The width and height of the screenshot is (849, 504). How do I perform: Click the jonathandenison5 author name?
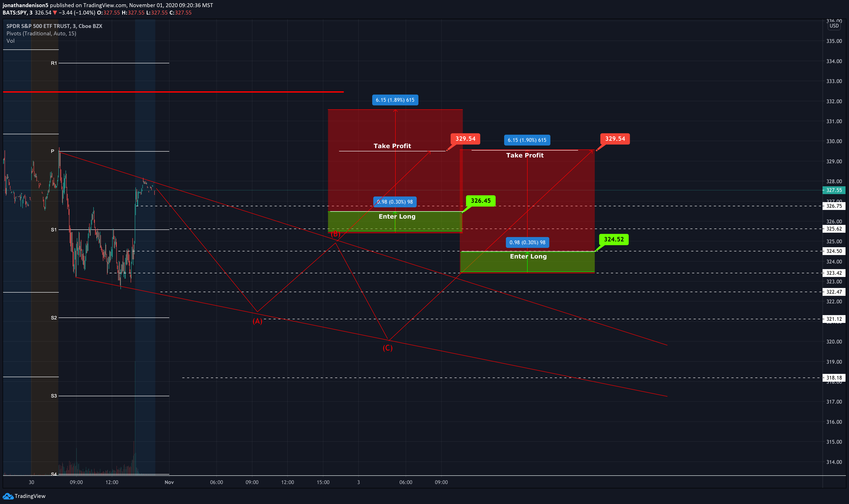(25, 5)
